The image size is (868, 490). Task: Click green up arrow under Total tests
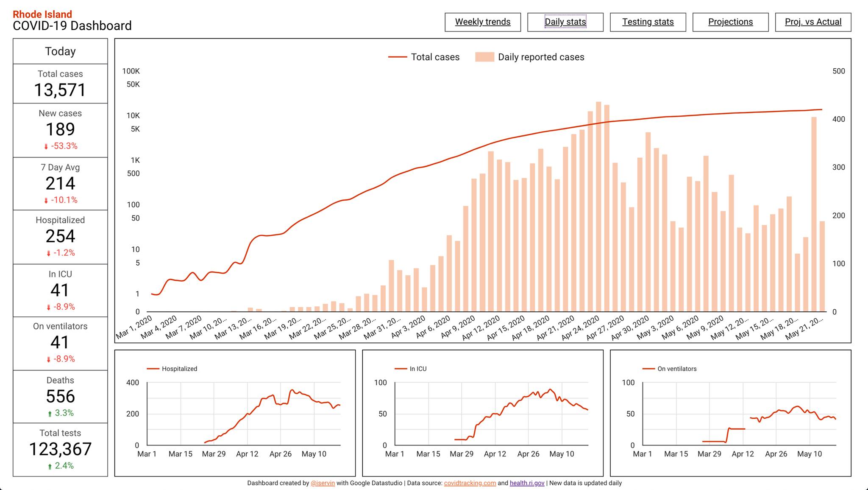coord(50,466)
